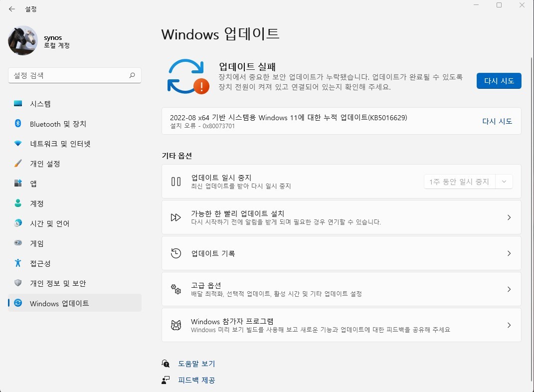Click the 설정 title next to the back arrow
The image size is (534, 392).
(30, 9)
